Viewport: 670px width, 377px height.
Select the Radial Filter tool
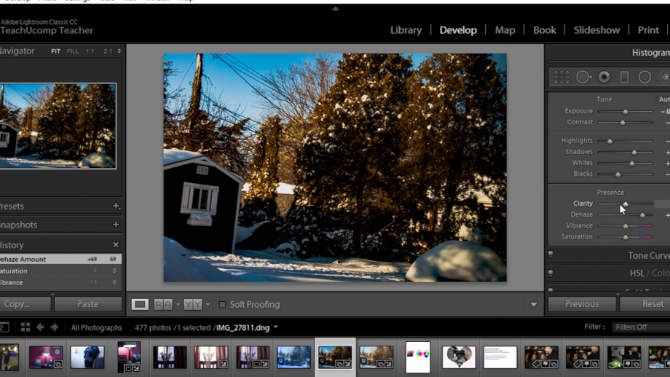pyautogui.click(x=645, y=77)
